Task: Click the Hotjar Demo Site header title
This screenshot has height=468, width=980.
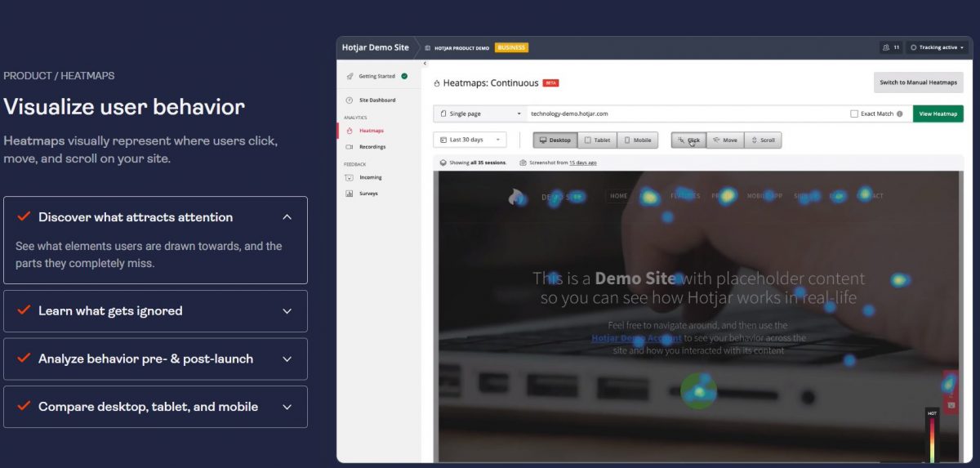Action: (x=376, y=47)
